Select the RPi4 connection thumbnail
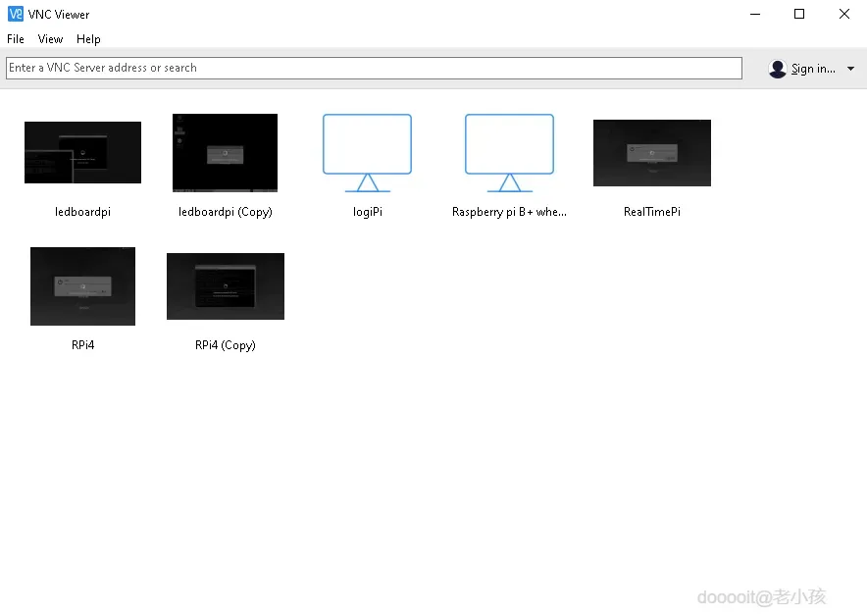867x616 pixels. [83, 286]
